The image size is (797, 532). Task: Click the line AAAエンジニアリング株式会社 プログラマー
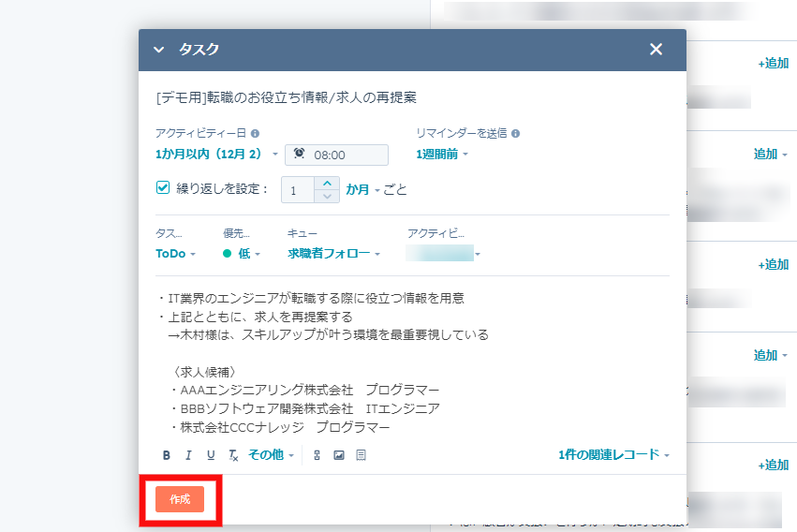tap(310, 391)
